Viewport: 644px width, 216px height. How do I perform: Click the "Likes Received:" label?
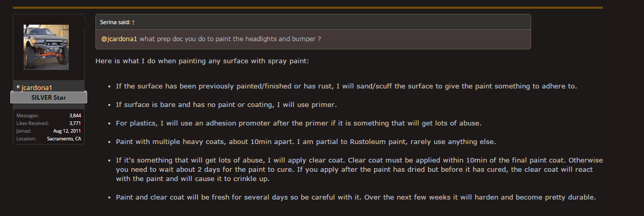coord(32,123)
